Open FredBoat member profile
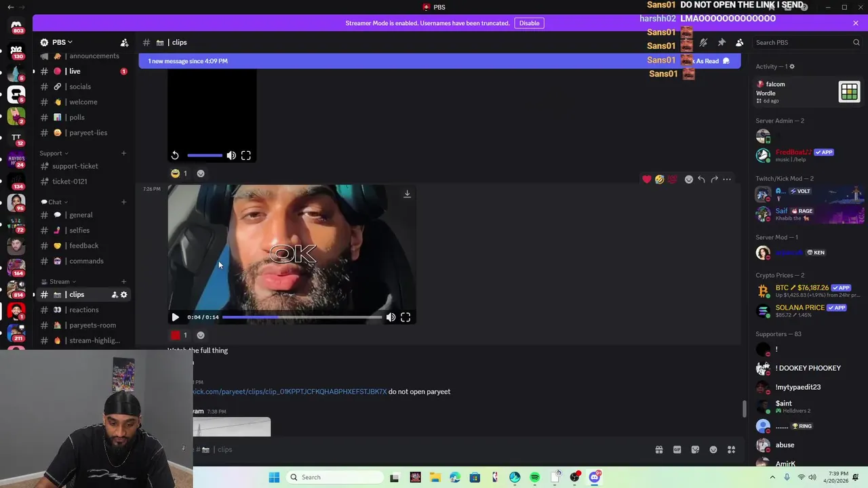Image resolution: width=868 pixels, height=488 pixels. (807, 155)
